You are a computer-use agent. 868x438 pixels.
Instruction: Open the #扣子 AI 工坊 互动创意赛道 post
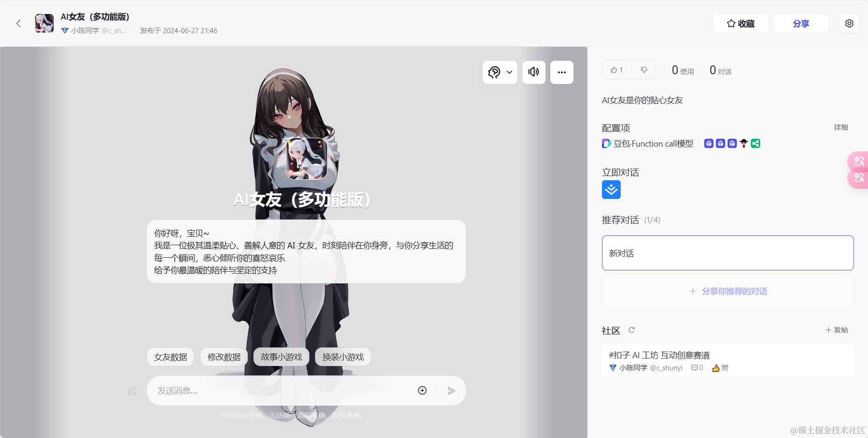pyautogui.click(x=659, y=355)
